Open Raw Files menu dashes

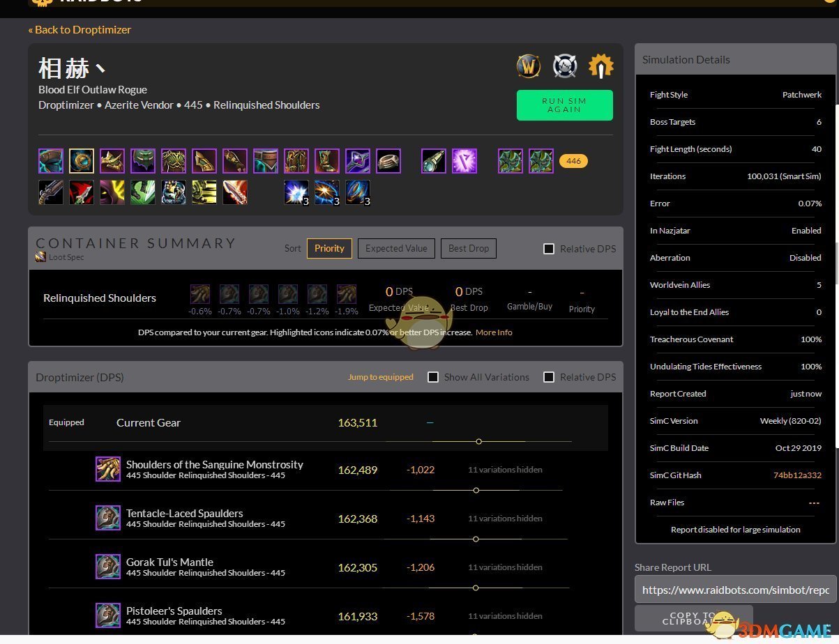[814, 503]
